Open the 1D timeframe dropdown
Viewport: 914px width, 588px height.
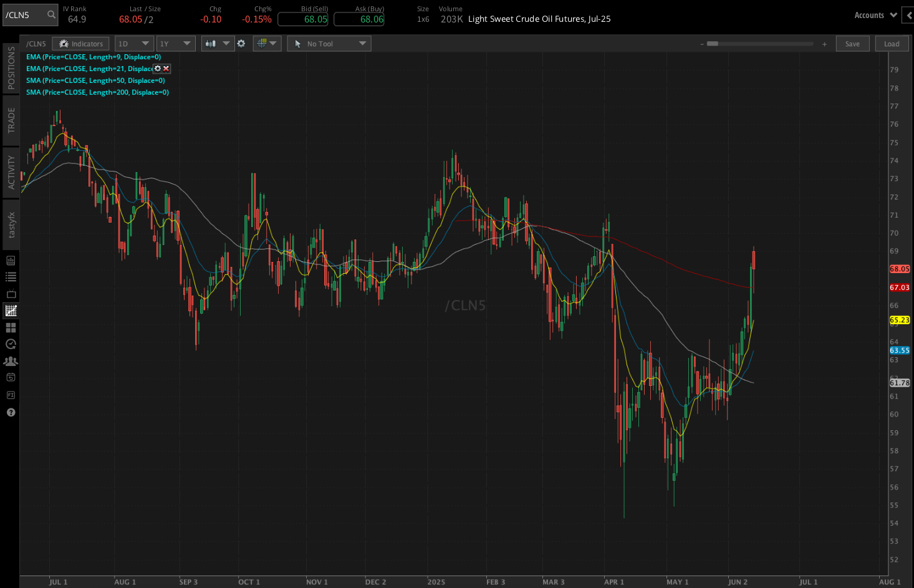point(133,43)
